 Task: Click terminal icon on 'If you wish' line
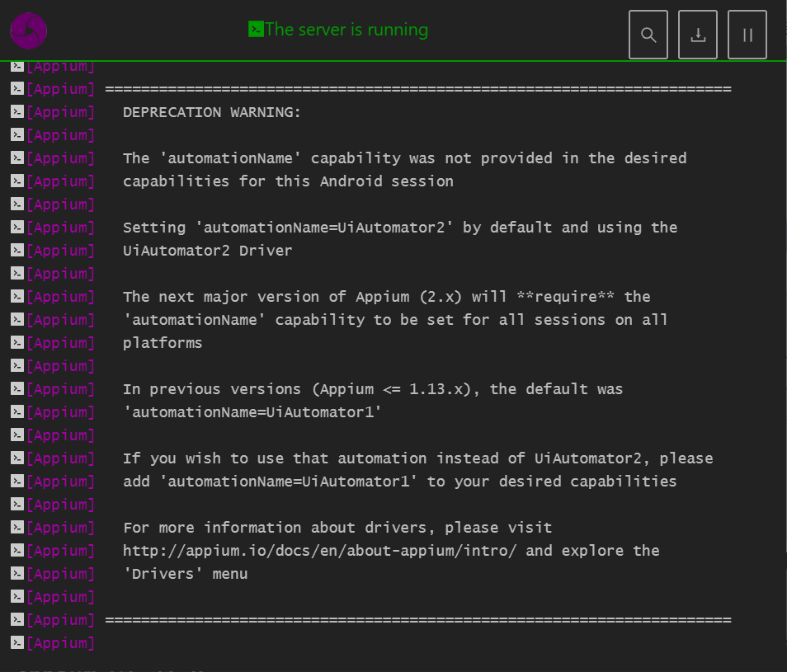click(17, 458)
